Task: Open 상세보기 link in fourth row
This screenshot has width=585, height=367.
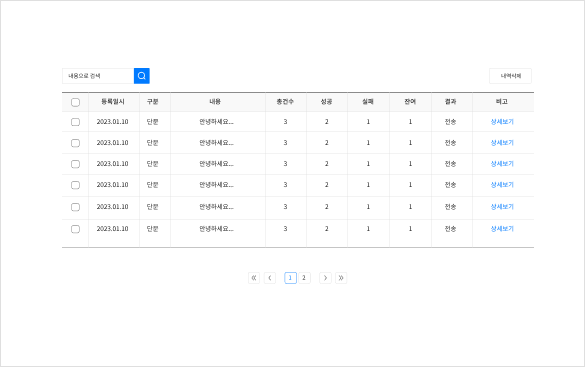Action: click(x=502, y=185)
